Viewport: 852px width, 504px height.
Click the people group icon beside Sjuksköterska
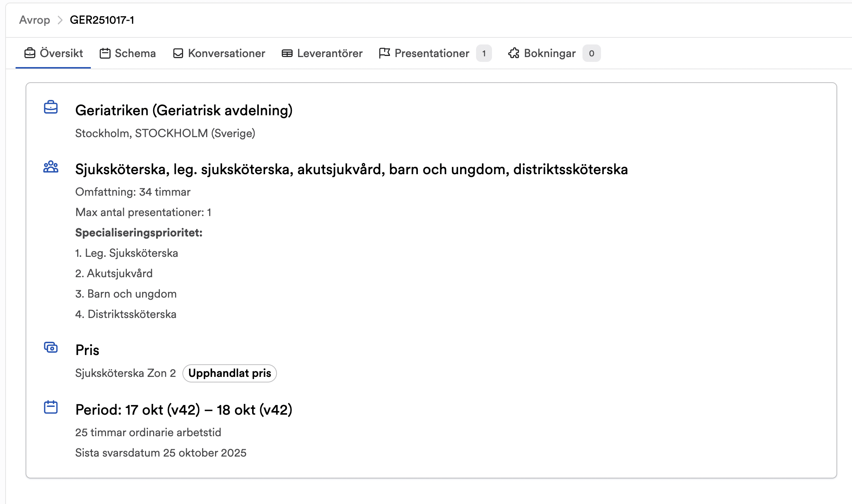click(51, 167)
